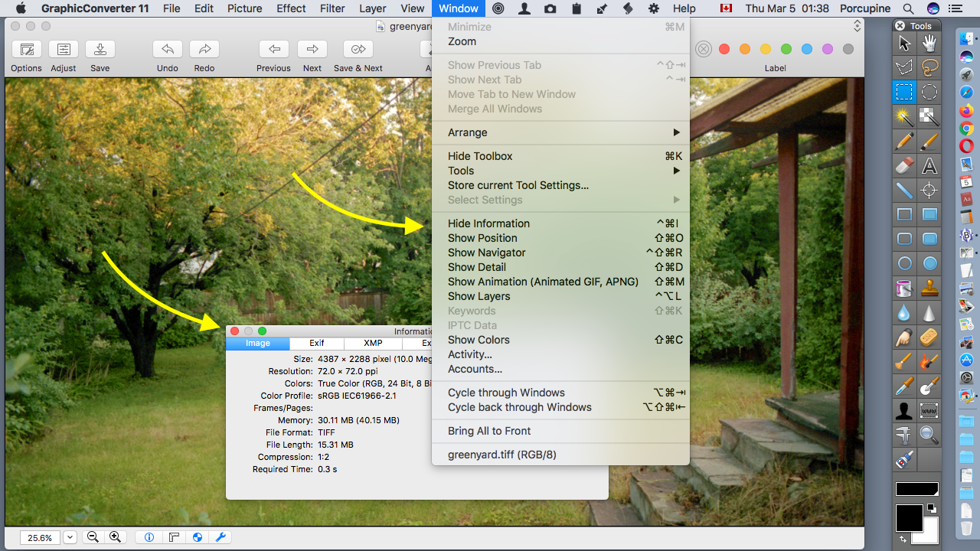Open Spotlight search in menu bar

tap(908, 8)
